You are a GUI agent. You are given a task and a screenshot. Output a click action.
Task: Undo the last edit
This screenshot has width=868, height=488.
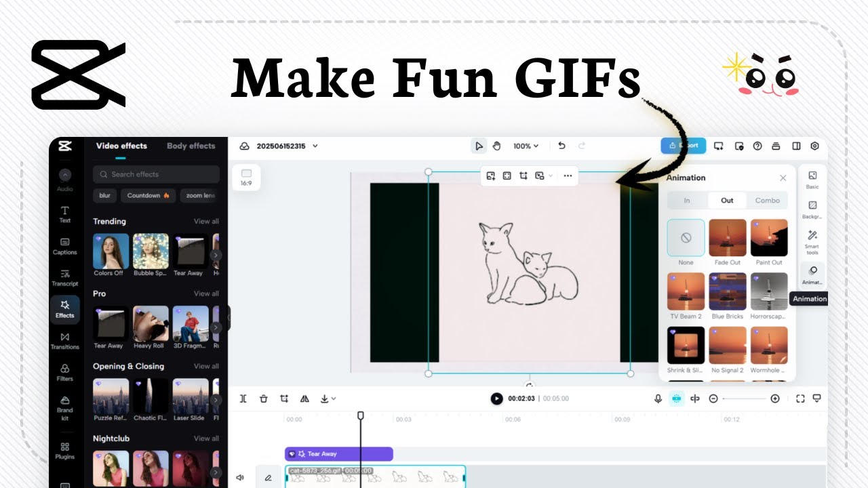pos(561,146)
